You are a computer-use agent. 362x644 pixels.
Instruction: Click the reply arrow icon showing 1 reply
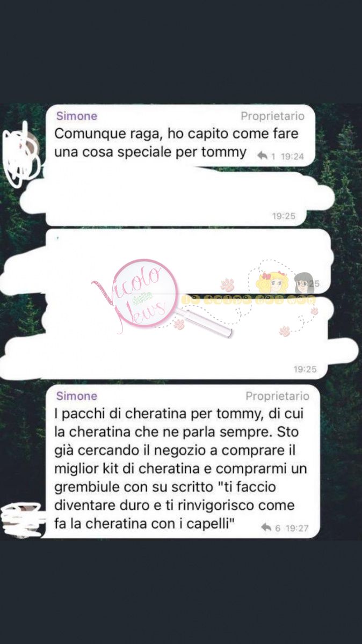click(263, 156)
